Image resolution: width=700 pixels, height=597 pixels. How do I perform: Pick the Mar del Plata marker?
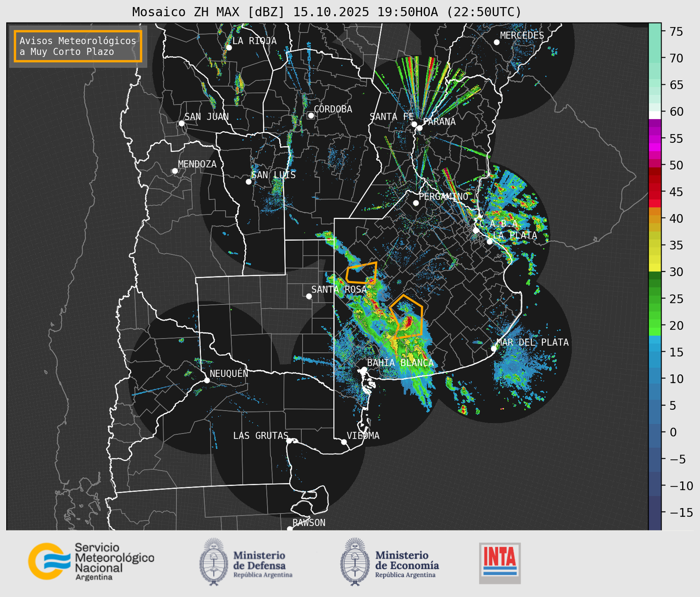[494, 348]
